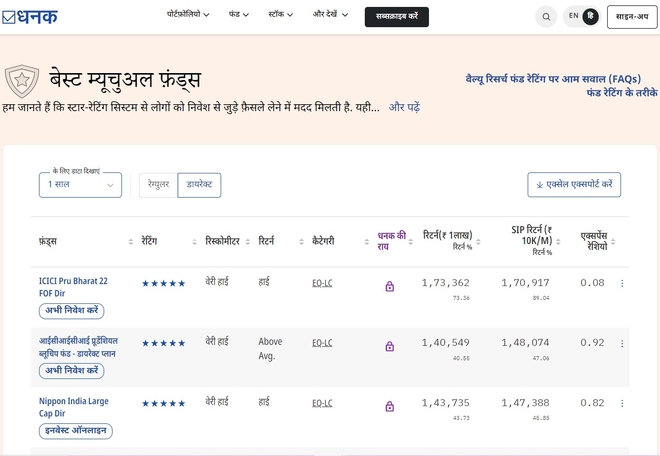Click the एक्सेल एक्सपोर्ट करें button
Screen dimensions: 660x456
574,185
